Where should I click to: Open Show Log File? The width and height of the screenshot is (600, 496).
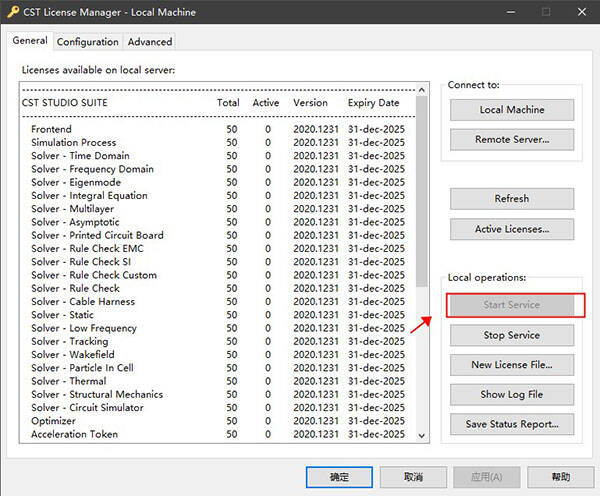tap(512, 394)
